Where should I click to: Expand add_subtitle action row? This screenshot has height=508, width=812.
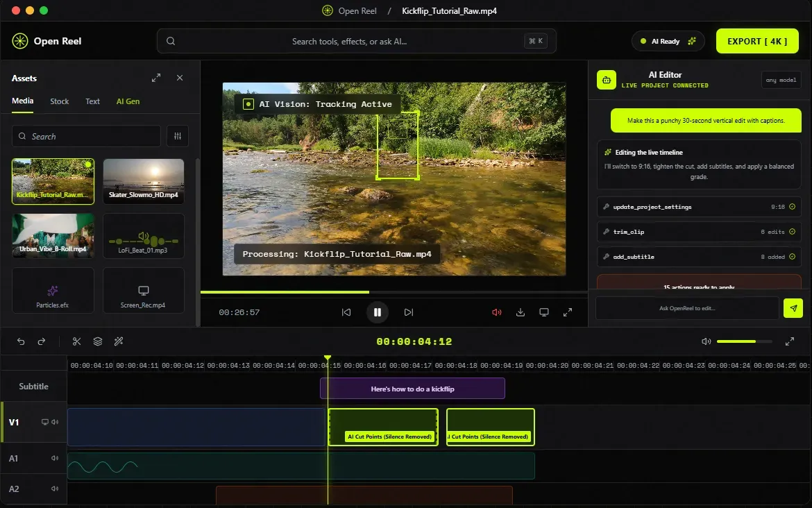(699, 256)
